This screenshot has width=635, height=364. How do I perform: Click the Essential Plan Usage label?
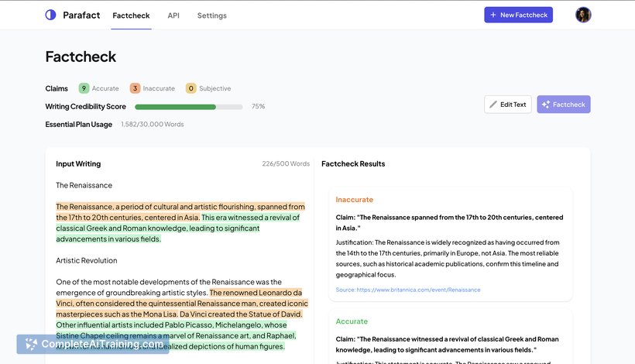[78, 125]
